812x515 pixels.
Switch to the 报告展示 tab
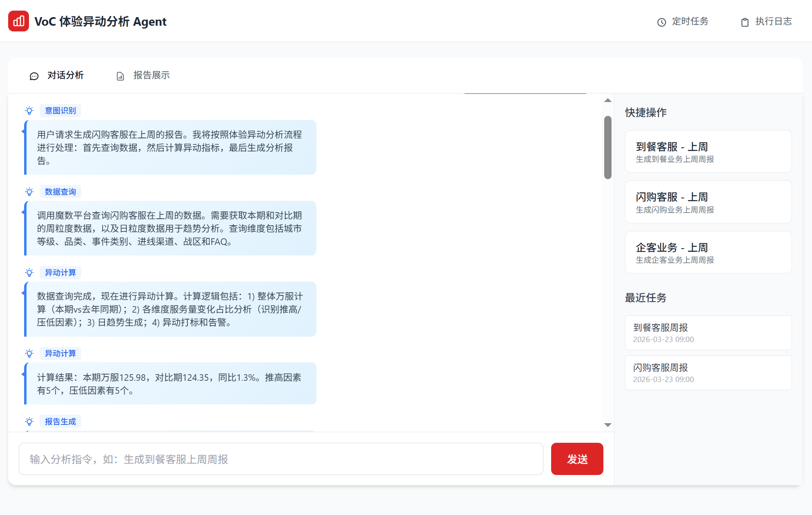click(143, 75)
